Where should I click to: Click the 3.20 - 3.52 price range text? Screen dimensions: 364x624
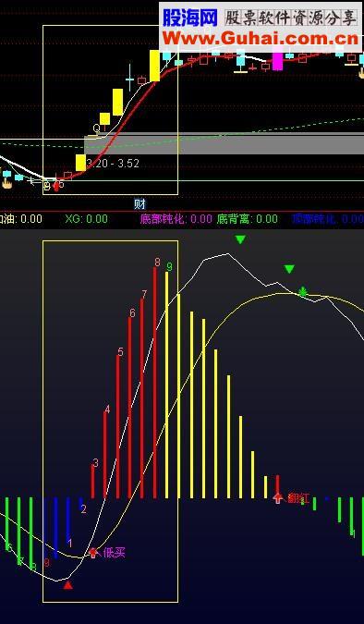(x=113, y=164)
